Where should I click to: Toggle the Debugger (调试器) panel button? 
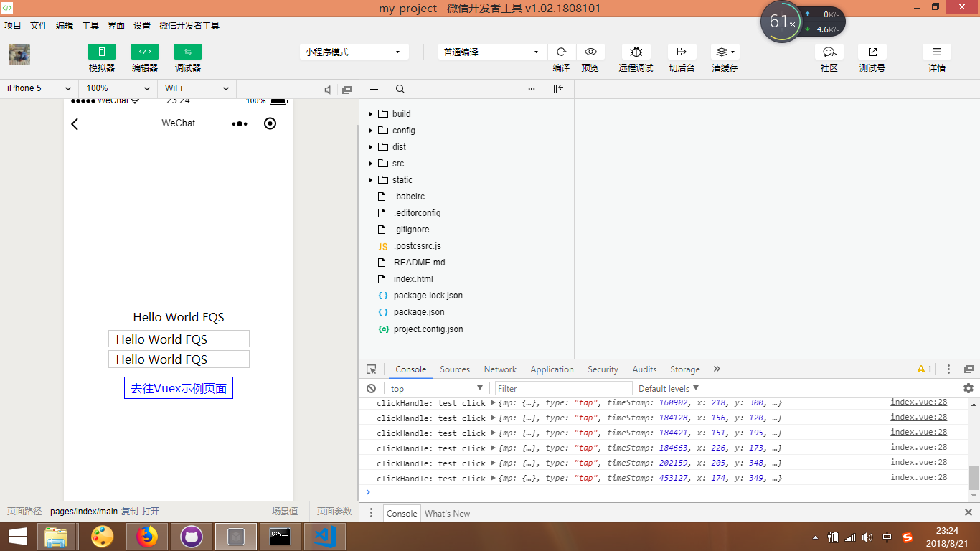pyautogui.click(x=188, y=52)
